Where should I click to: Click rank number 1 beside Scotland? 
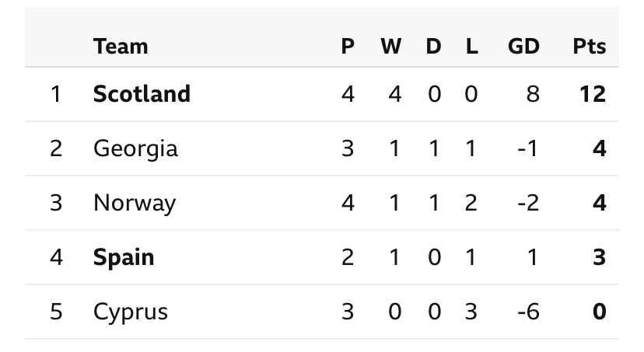tap(55, 94)
